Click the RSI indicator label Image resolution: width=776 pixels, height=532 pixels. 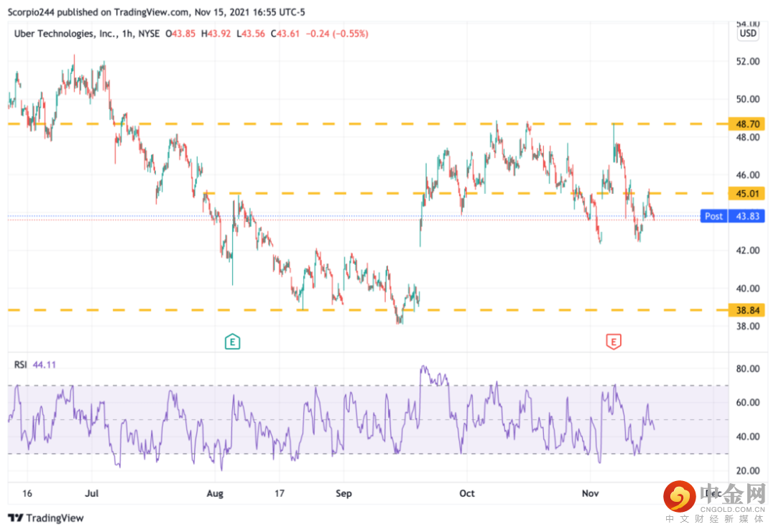20,365
